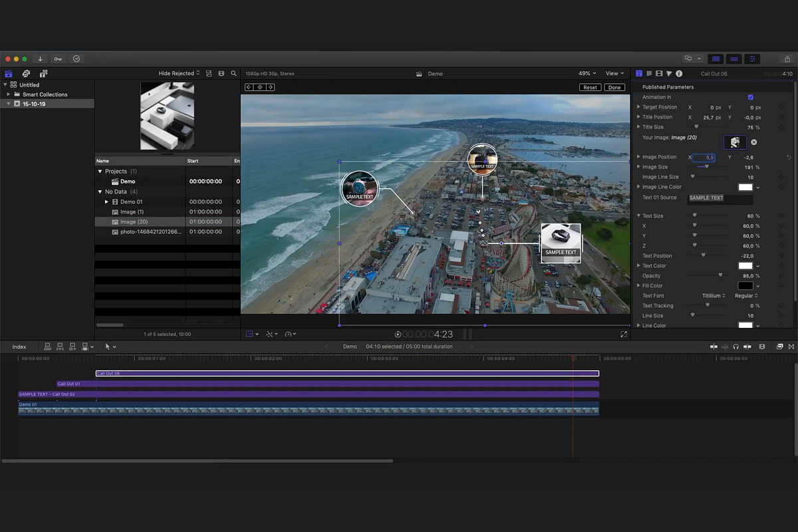Show the Libraries sidebar icon
798x532 pixels.
pos(9,73)
